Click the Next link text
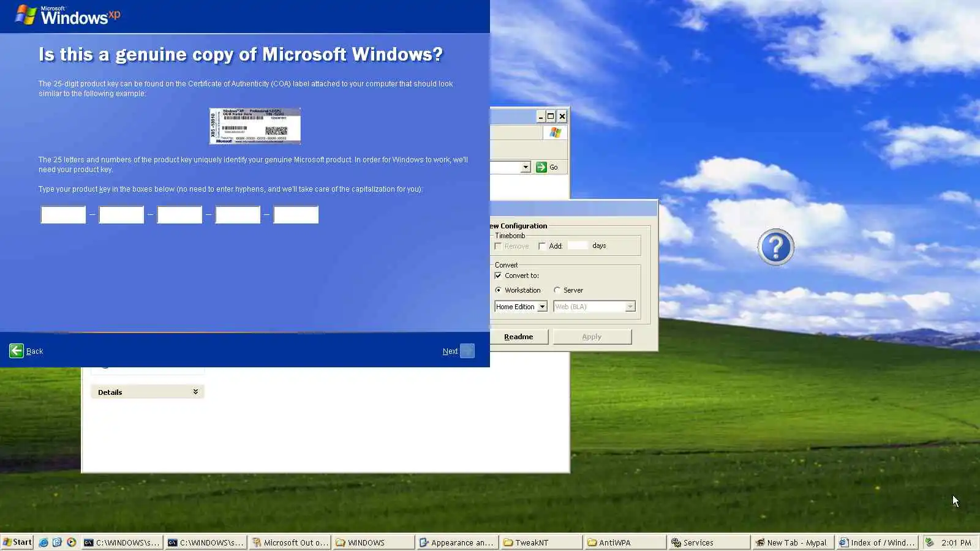Screen dimensions: 980x551 pyautogui.click(x=450, y=351)
